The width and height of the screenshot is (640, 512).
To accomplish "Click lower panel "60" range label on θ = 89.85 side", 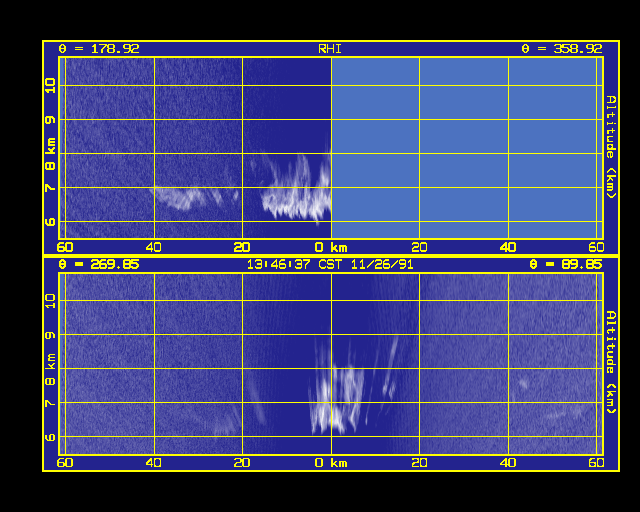I will (596, 463).
